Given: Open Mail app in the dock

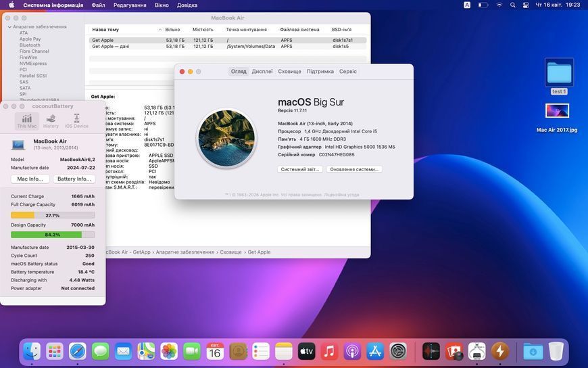Looking at the screenshot, I should click(124, 352).
